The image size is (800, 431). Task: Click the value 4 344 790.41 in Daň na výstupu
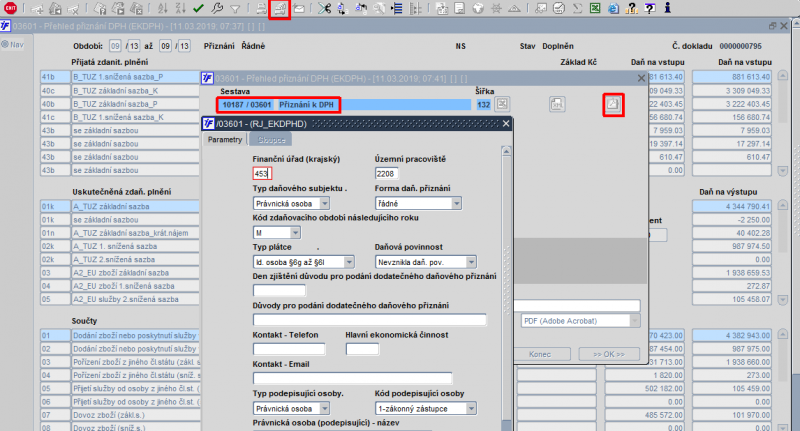(732, 207)
